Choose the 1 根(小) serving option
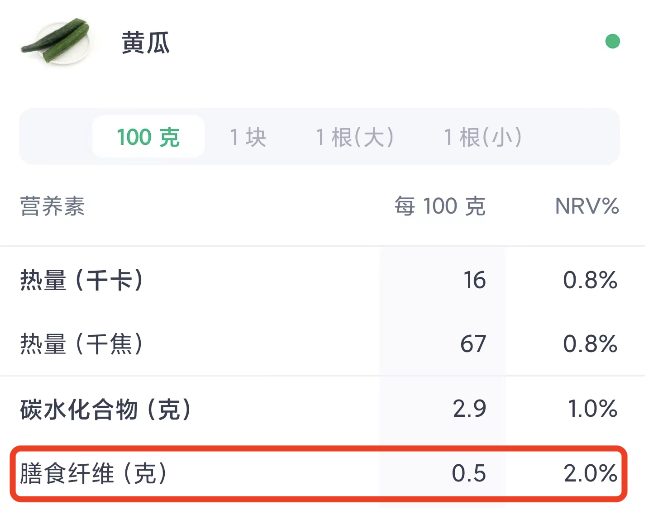 [483, 137]
